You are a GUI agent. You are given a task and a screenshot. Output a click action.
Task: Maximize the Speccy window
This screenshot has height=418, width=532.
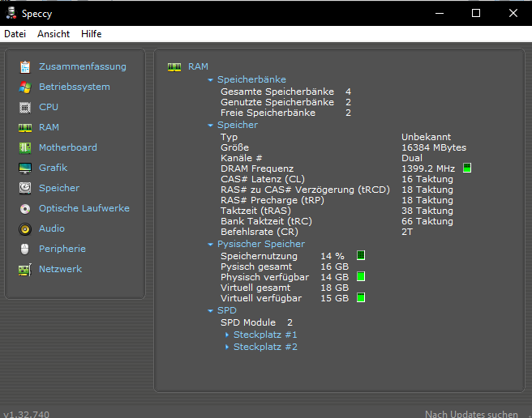click(x=476, y=13)
